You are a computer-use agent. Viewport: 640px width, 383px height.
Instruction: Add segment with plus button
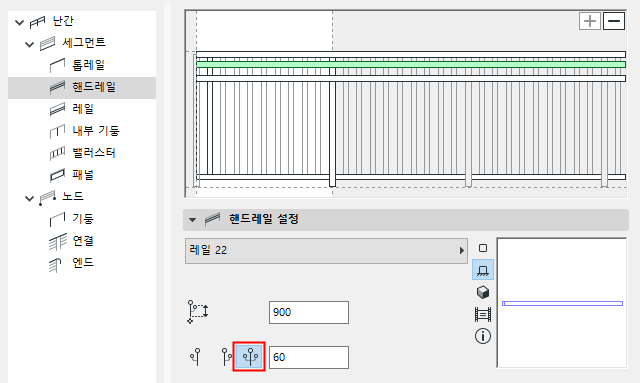[590, 21]
